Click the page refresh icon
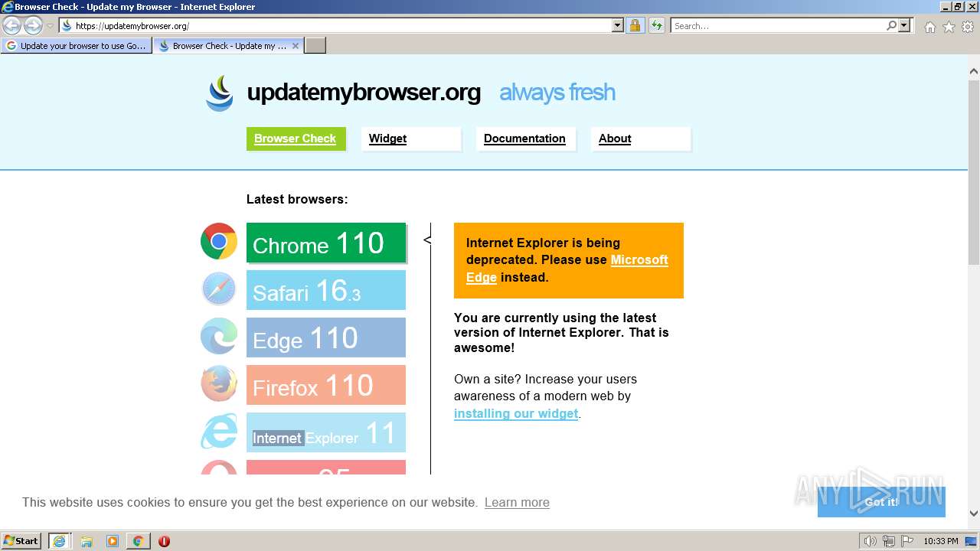The width and height of the screenshot is (980, 551). [x=657, y=25]
